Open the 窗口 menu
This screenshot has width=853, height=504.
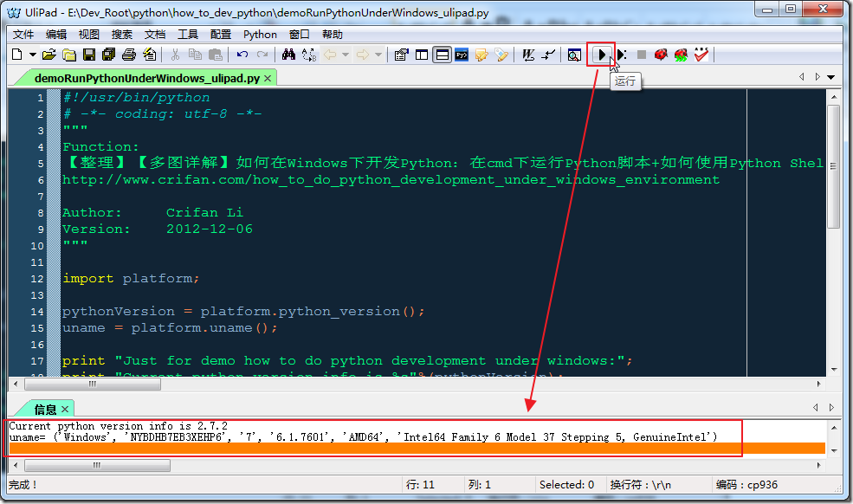coord(300,35)
